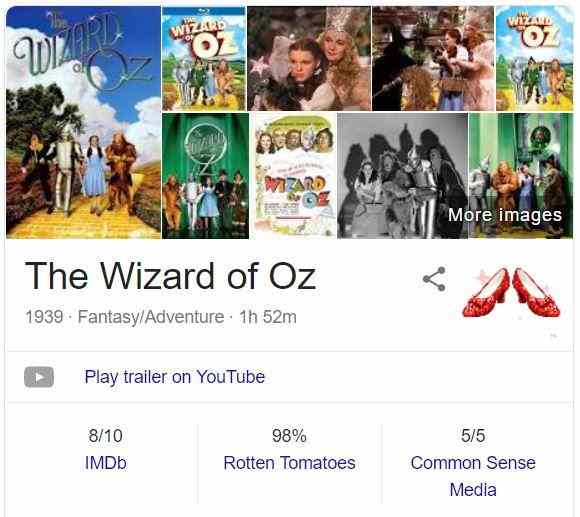Open the black and white cast photo
This screenshot has height=517, width=580.
click(x=402, y=176)
